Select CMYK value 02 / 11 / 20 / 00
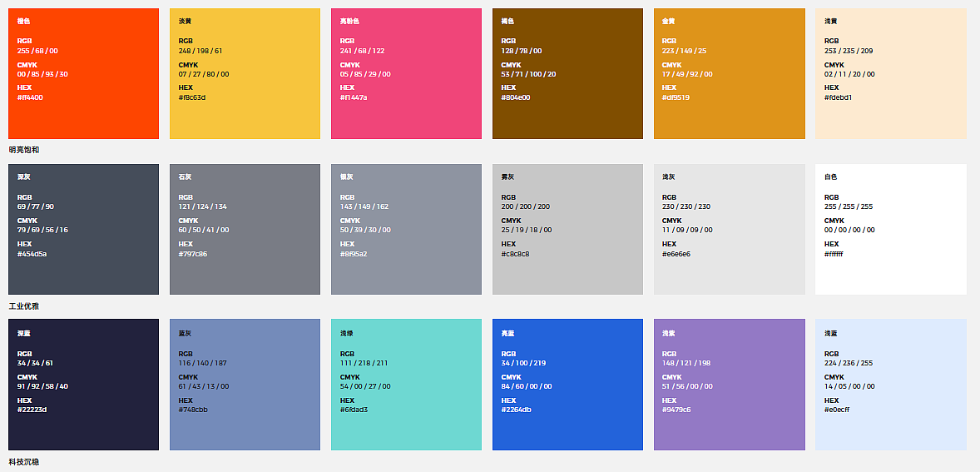This screenshot has width=980, height=472. (849, 74)
